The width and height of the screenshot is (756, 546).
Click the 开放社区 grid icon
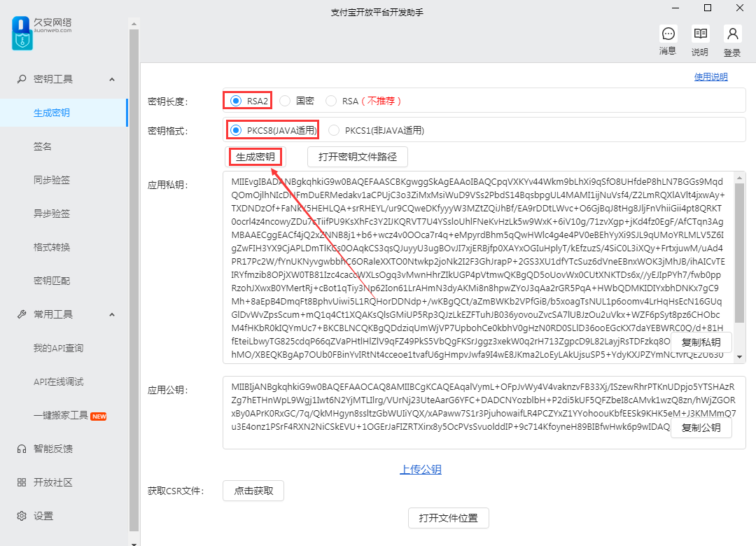(22, 482)
